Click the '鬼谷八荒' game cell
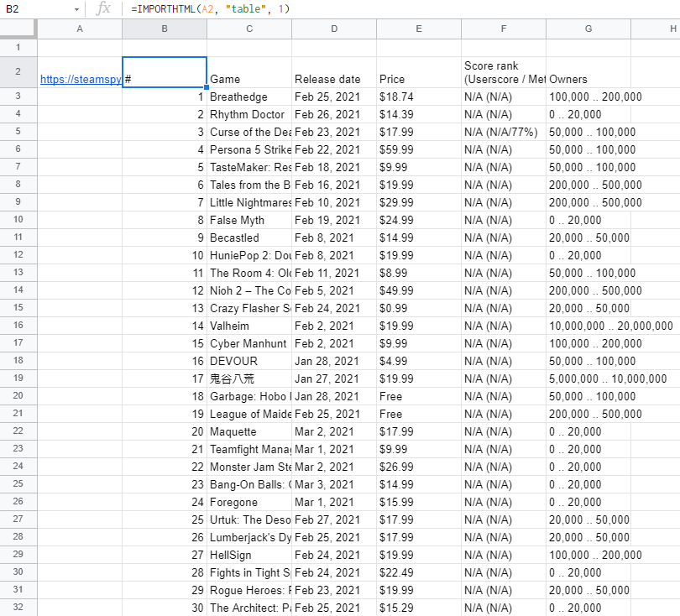Screen dimensions: 680x616 pos(249,378)
